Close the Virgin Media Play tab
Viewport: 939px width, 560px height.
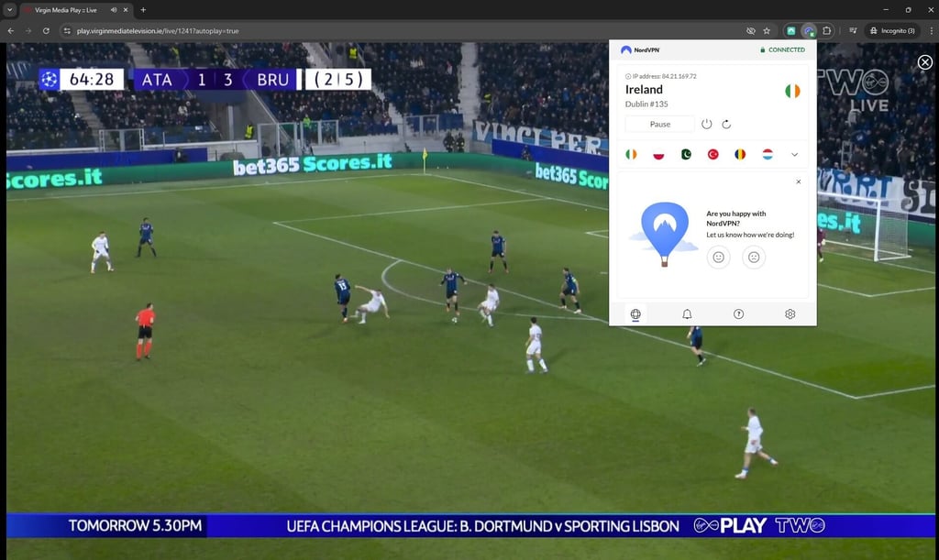[126, 10]
